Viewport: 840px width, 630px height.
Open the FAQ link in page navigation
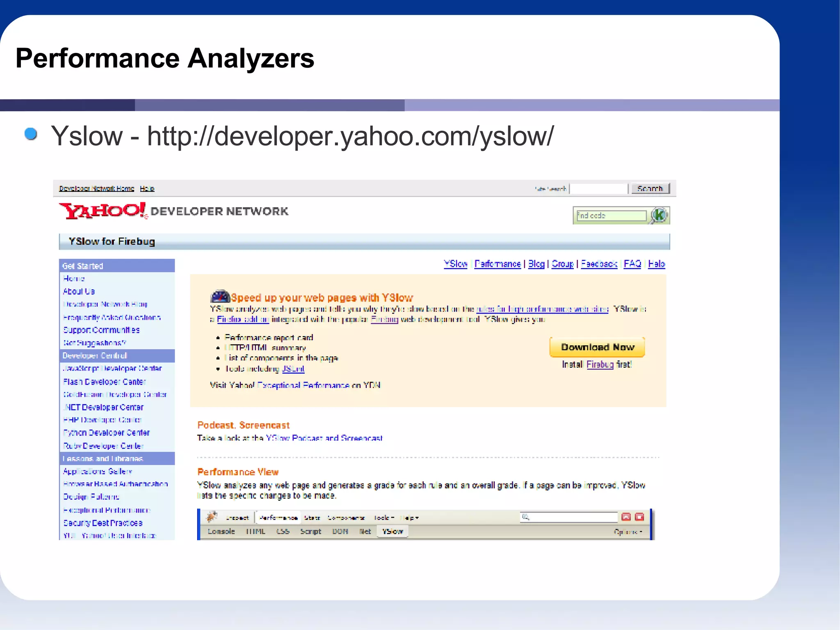[x=632, y=264]
